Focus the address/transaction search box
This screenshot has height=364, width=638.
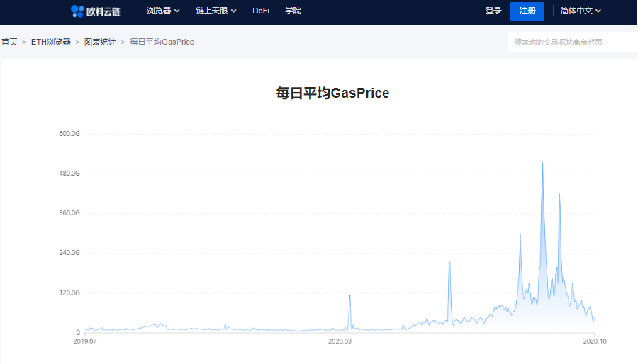[x=571, y=42]
